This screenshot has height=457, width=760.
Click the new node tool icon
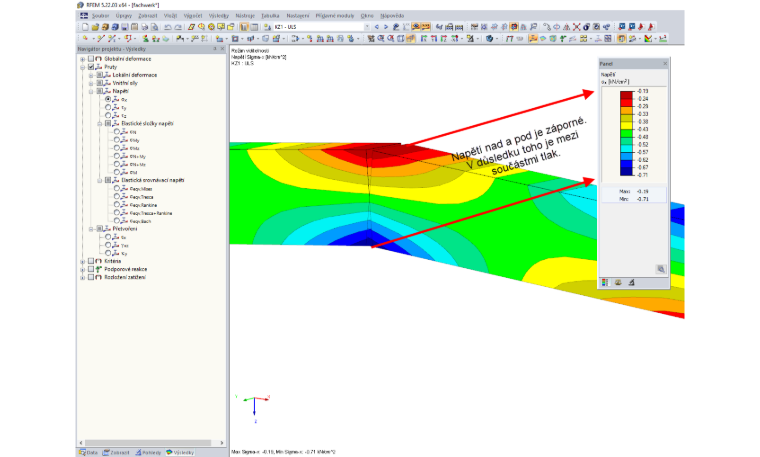pos(85,38)
